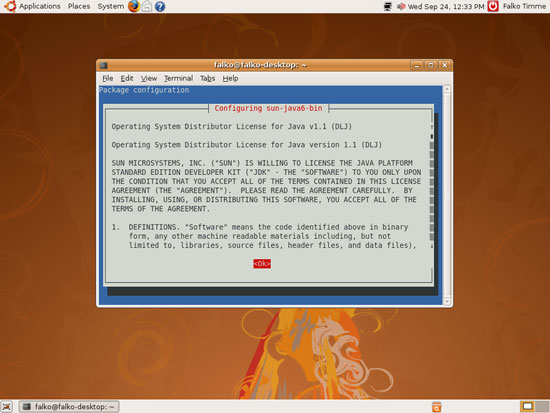Open the Trash icon in bottom panel
The width and height of the screenshot is (550, 413).
tap(437, 407)
